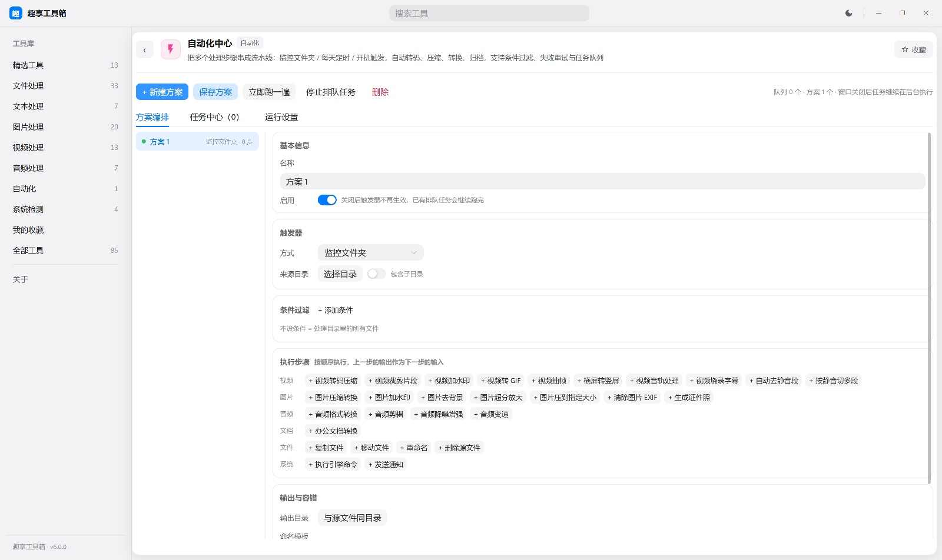Image resolution: width=942 pixels, height=560 pixels.
Task: Open 我的收藏 in sidebar
Action: (x=65, y=230)
